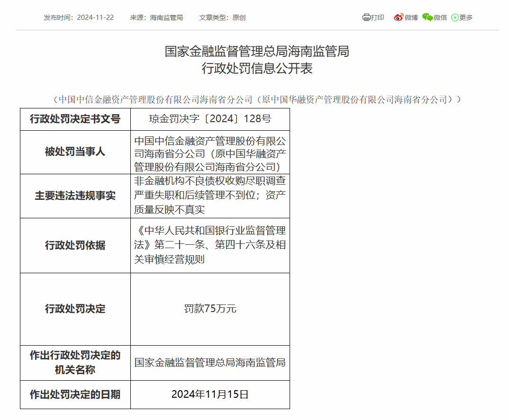The width and height of the screenshot is (509, 420).
Task: Click the article type 原创 text
Action: (x=239, y=18)
